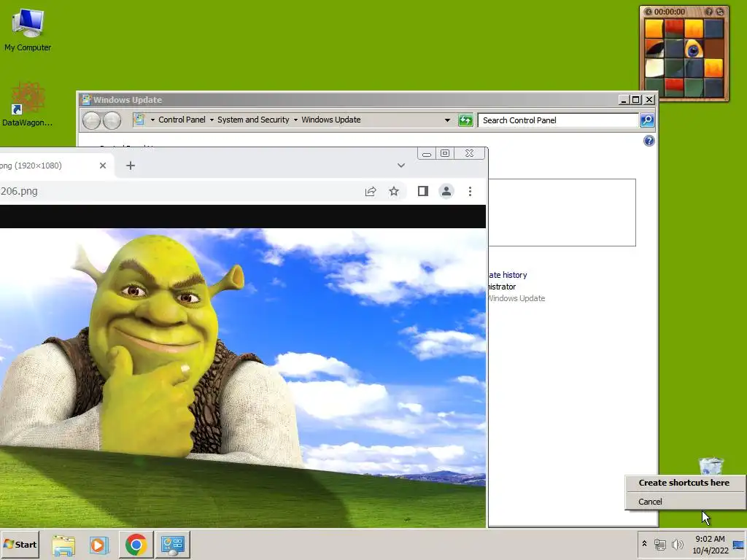Open Chrome's tab search chevron
This screenshot has height=560, width=747.
401,166
